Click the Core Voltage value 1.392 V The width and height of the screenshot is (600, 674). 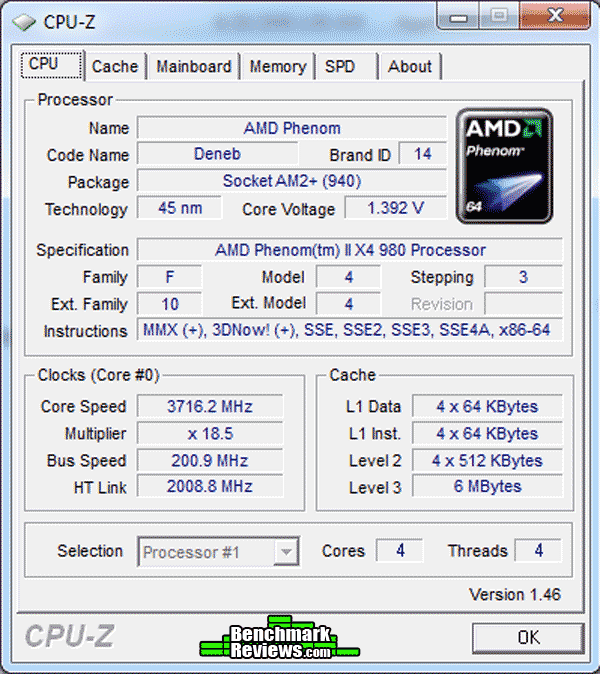pos(395,208)
